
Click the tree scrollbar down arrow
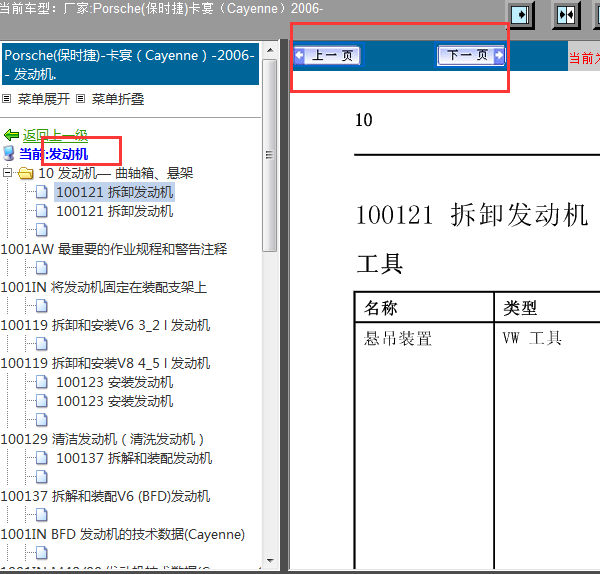click(270, 561)
